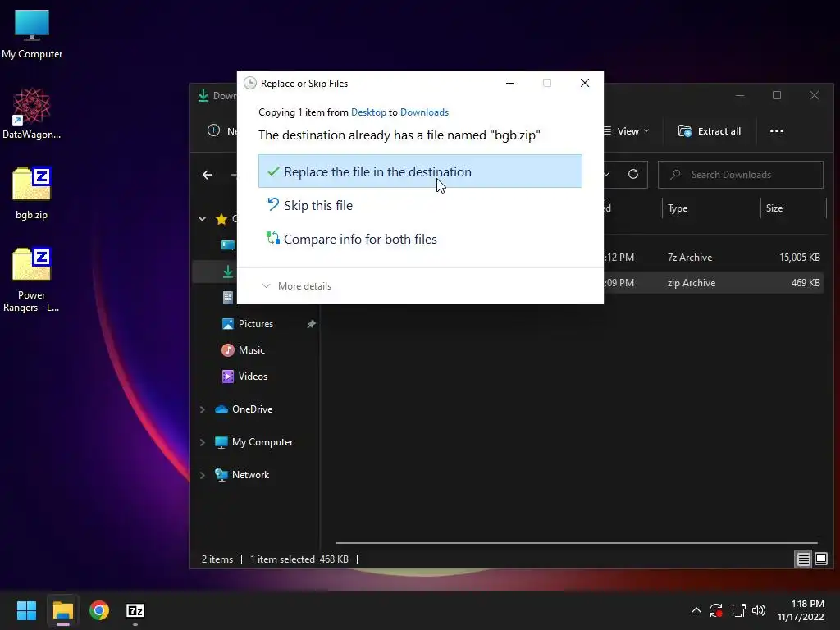This screenshot has height=630, width=840.
Task: Open the Desktop link in copy dialog
Action: [368, 112]
